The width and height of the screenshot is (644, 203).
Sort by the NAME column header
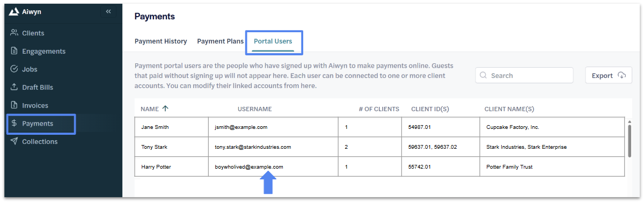click(x=150, y=109)
